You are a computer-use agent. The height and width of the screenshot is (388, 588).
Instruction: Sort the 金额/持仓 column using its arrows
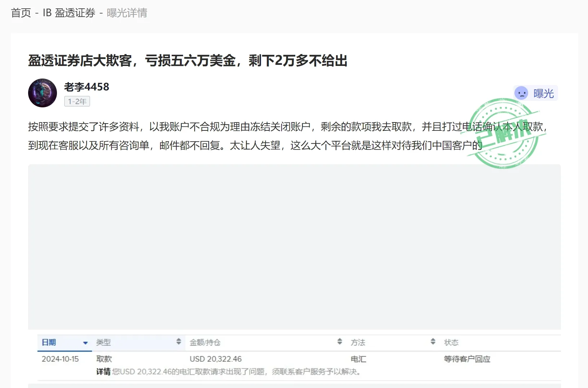point(340,342)
